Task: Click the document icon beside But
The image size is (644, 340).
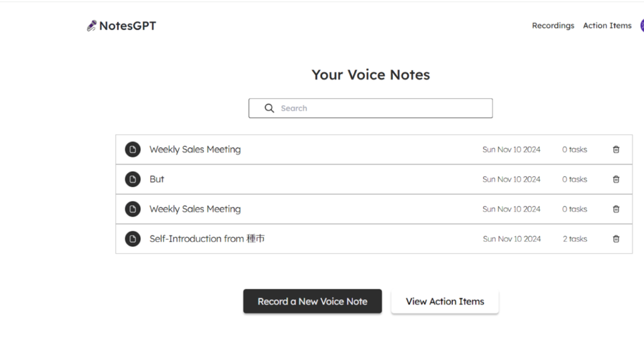Action: point(133,179)
